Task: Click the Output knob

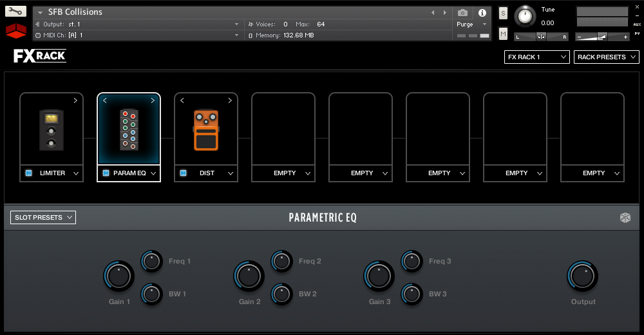Action: (582, 276)
